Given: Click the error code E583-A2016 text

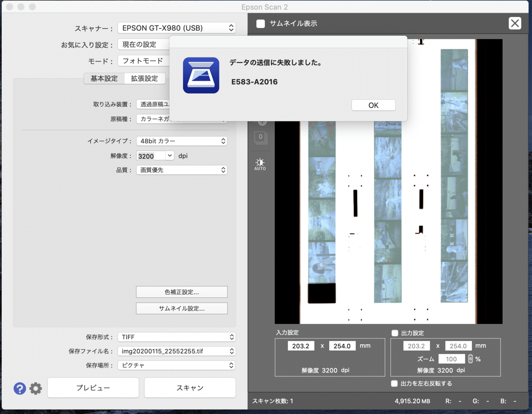Looking at the screenshot, I should tap(254, 82).
